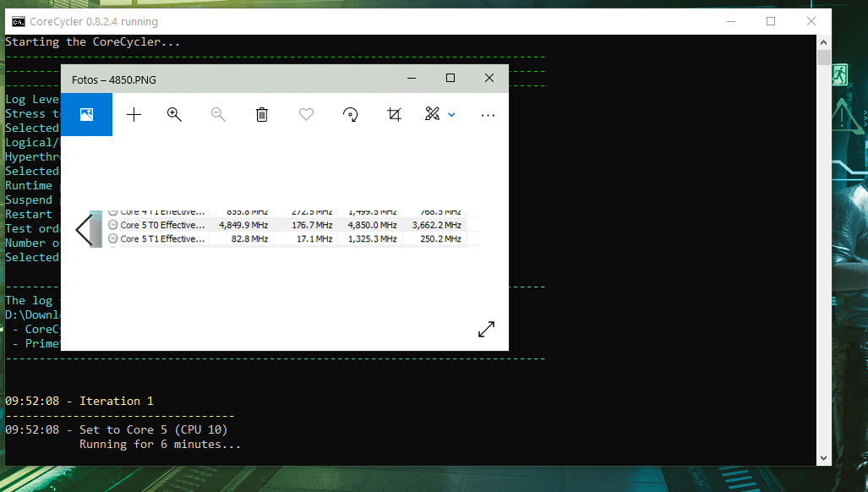Open the collection view icon in Fotos
The image size is (868, 492).
[86, 115]
